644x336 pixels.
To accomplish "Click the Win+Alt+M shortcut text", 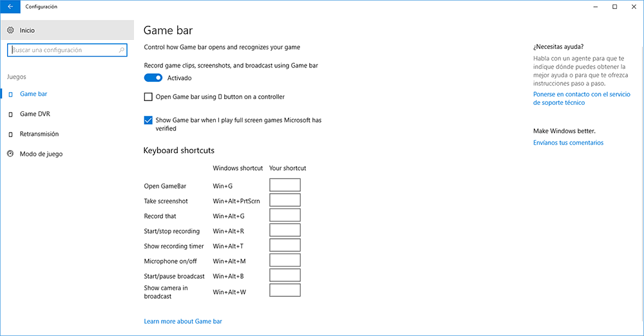I will point(229,261).
